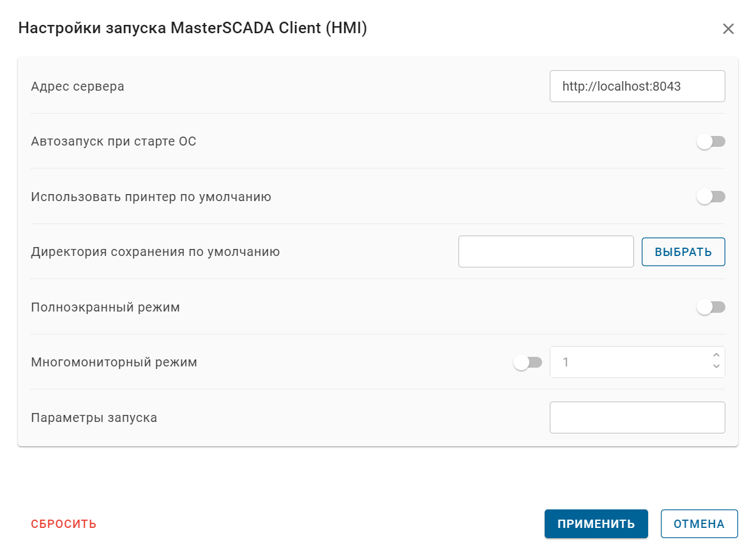The image size is (756, 556).
Task: Click the server address field showing localhost:8043
Action: [x=637, y=86]
